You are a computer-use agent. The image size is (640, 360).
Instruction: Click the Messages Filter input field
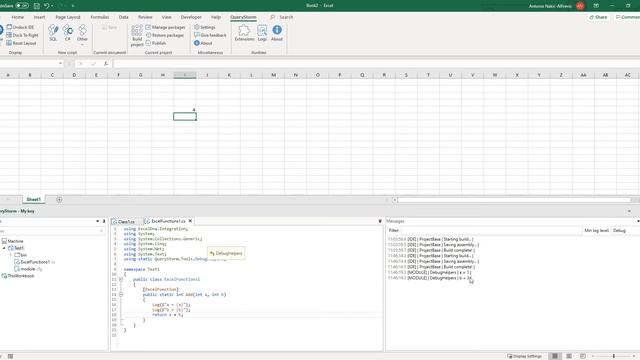tap(491, 231)
